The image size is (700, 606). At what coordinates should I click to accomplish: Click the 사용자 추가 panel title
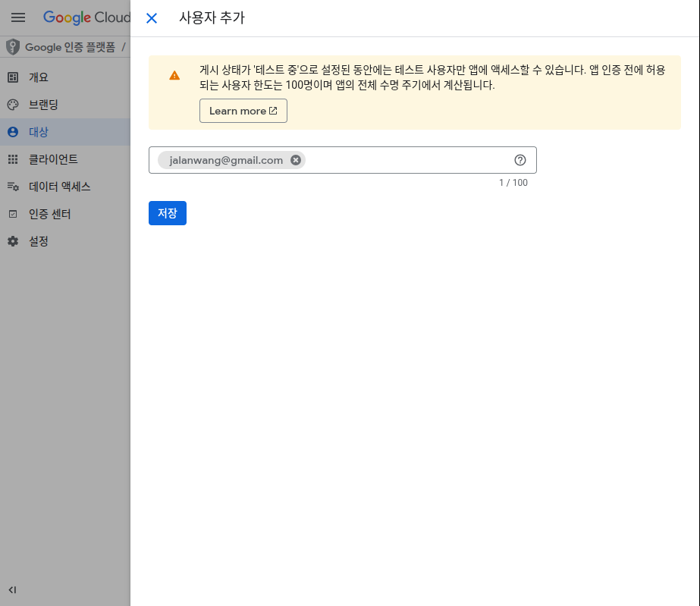pyautogui.click(x=212, y=18)
